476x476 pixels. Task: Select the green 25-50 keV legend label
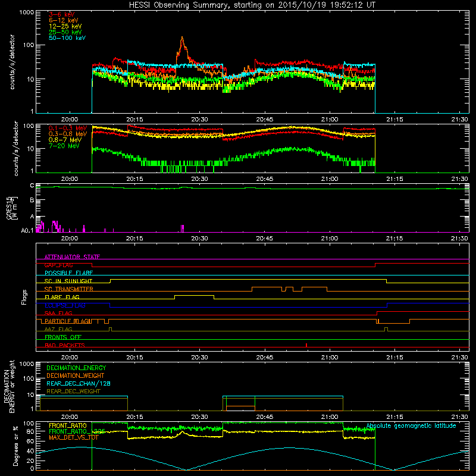click(65, 32)
